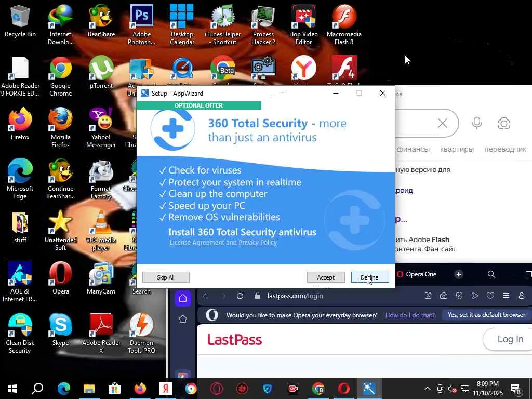Viewport: 532px width, 399px height.
Task: Open Daemon Tools PRO desktop icon
Action: pyautogui.click(x=141, y=334)
